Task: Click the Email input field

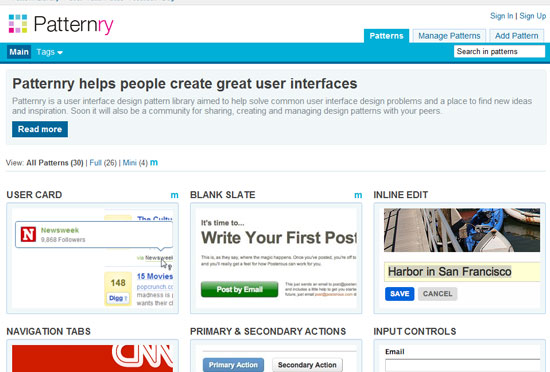Action: (462, 365)
